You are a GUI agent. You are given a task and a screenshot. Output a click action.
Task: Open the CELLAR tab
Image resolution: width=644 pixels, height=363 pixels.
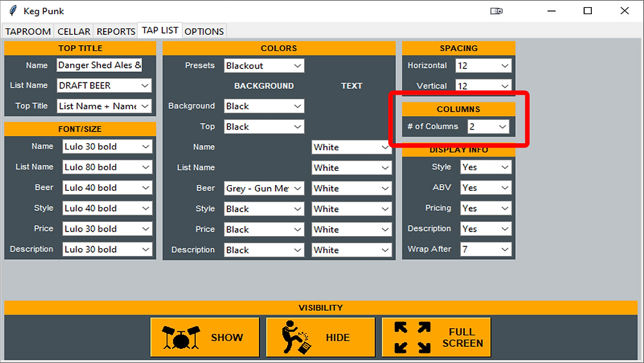[x=73, y=32]
